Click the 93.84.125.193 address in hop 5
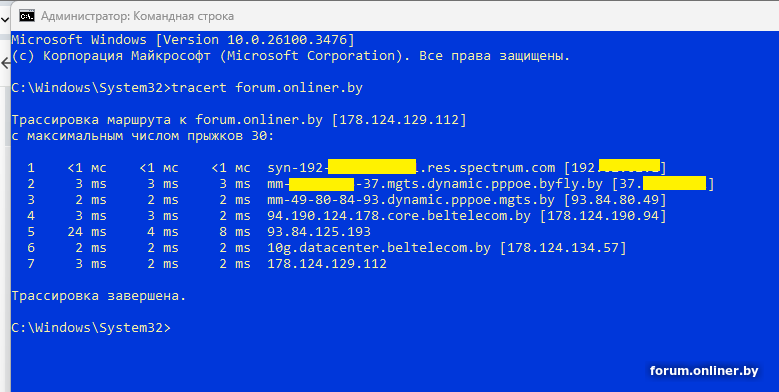Viewport: 779px width, 392px height. [x=319, y=232]
